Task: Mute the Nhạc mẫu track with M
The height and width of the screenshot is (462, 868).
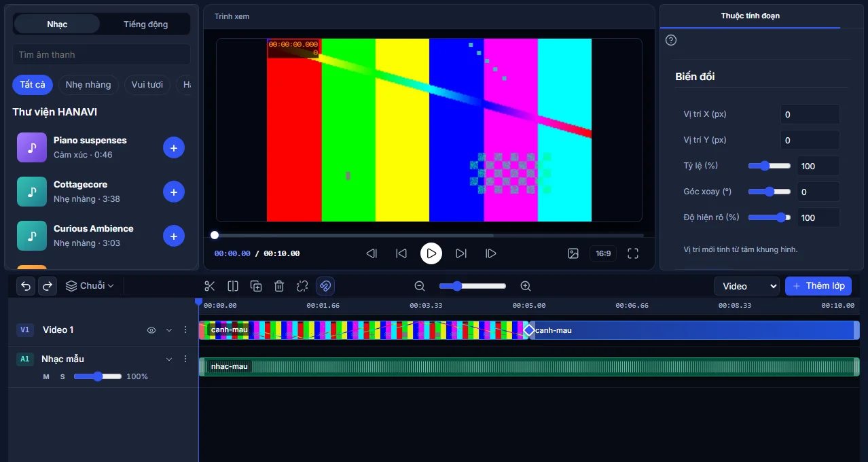Action: (46, 376)
